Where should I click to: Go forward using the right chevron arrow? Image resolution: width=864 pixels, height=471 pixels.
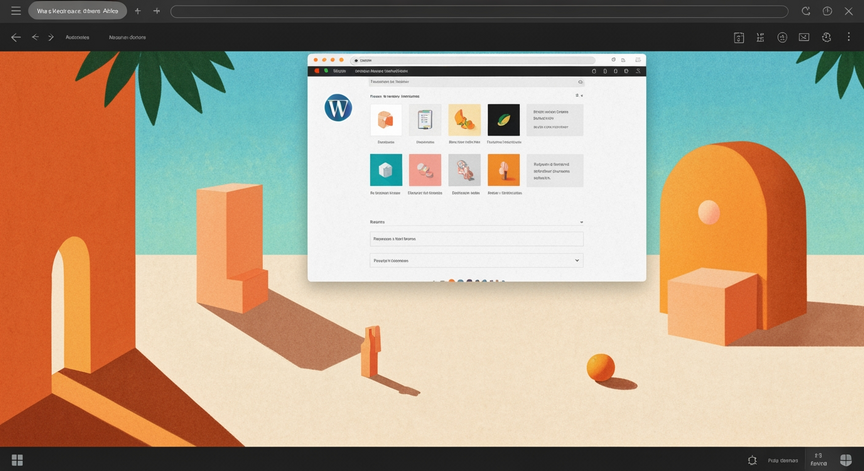(x=51, y=37)
